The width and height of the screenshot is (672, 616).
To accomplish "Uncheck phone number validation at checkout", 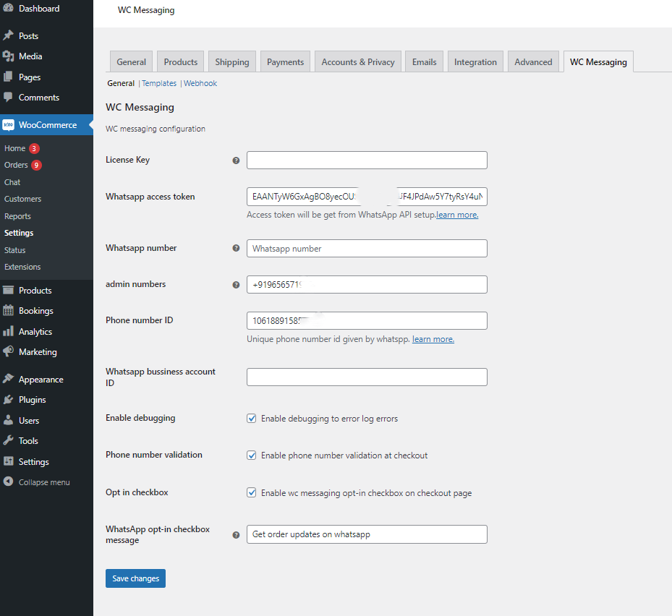I will point(252,455).
